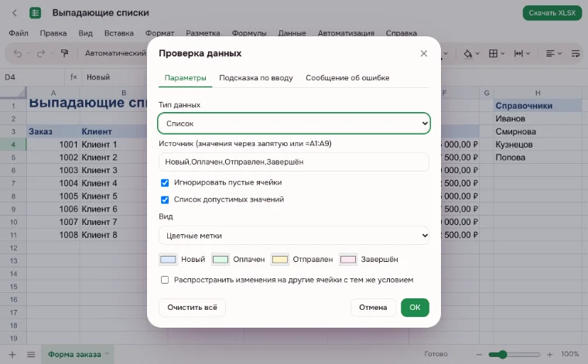Screen dimensions: 588x364
Task: Pick the yellow swatch for Отправлен
Action: [280, 259]
